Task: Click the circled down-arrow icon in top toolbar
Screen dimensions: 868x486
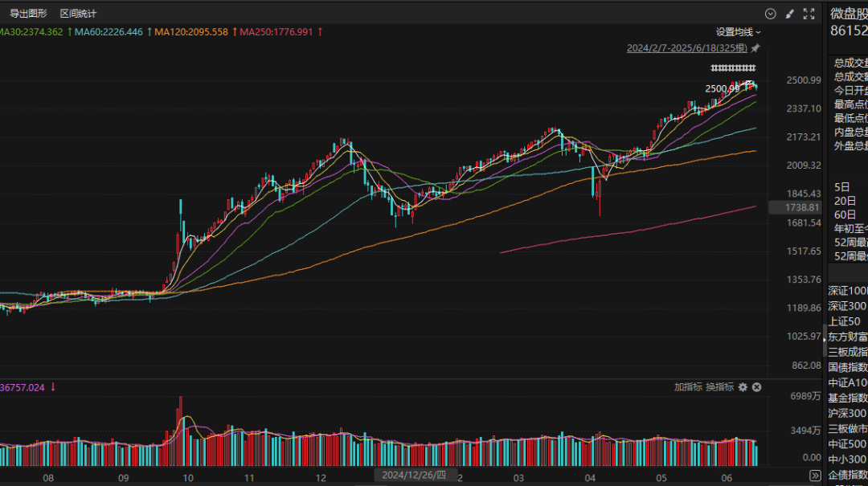Action: (x=771, y=14)
